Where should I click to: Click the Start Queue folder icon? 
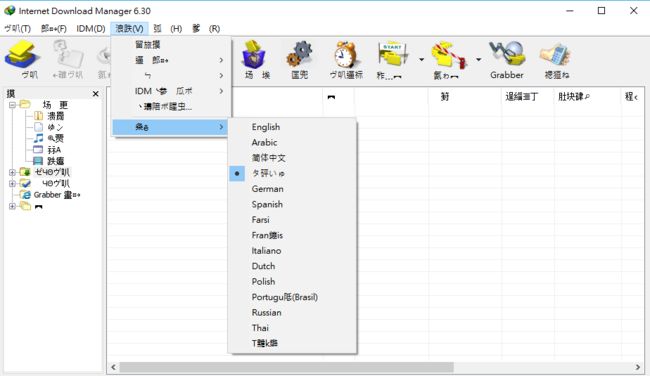[x=393, y=54]
